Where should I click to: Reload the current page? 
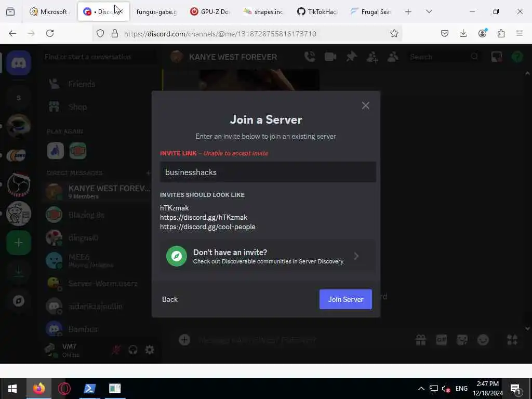click(x=50, y=33)
